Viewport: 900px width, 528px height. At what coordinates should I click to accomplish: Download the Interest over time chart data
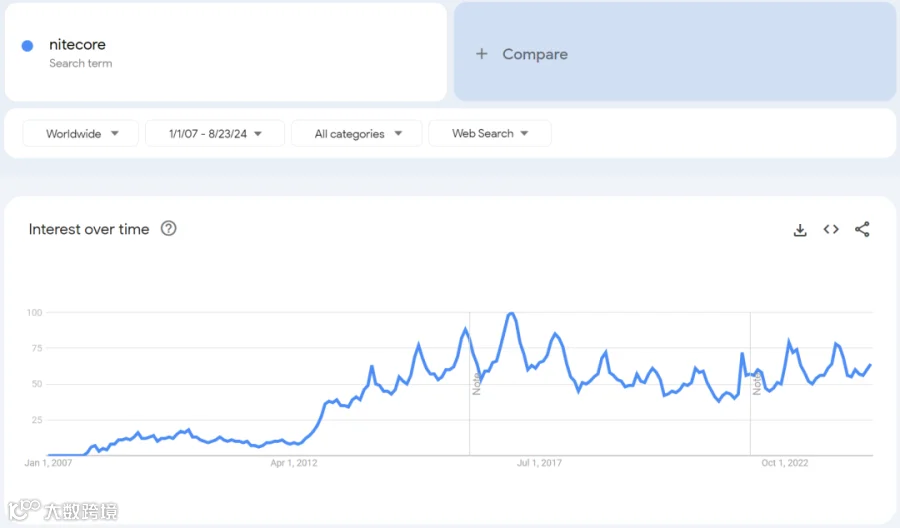(x=800, y=230)
